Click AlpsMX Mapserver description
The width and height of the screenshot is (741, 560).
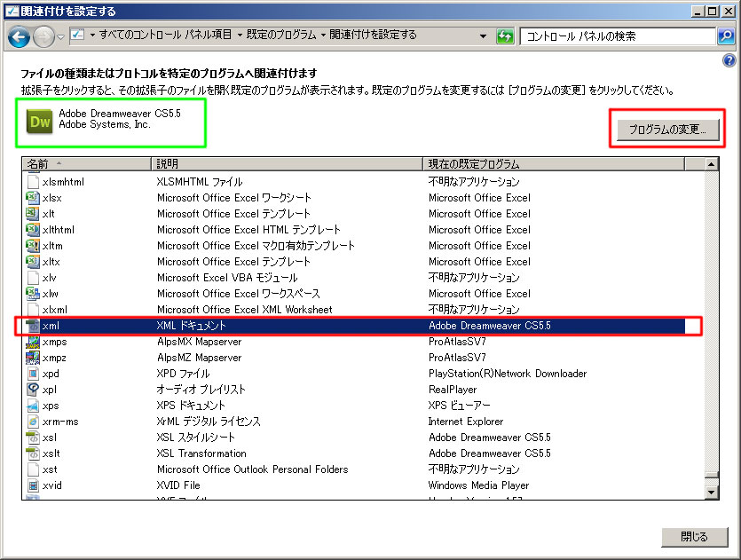coord(199,342)
